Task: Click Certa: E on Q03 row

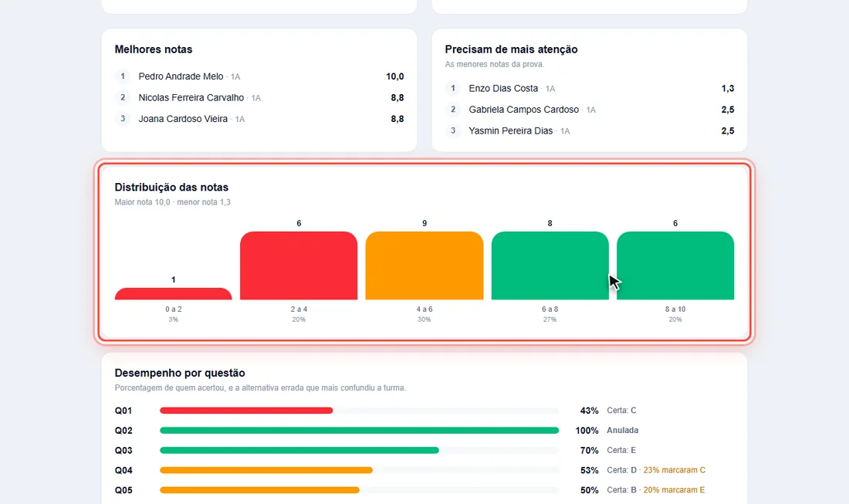Action: point(621,451)
